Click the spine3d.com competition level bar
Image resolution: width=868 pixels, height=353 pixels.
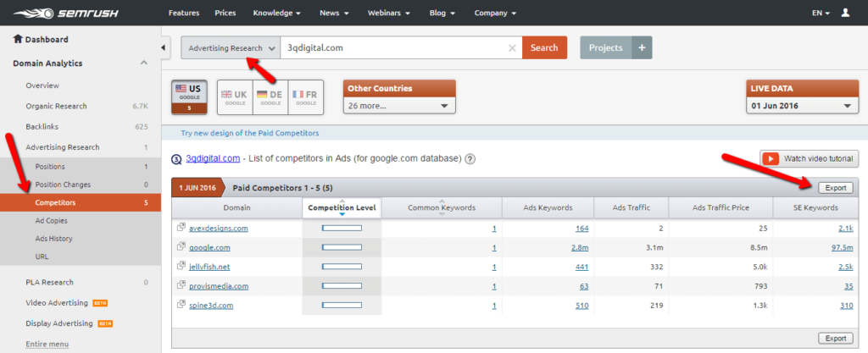point(342,305)
